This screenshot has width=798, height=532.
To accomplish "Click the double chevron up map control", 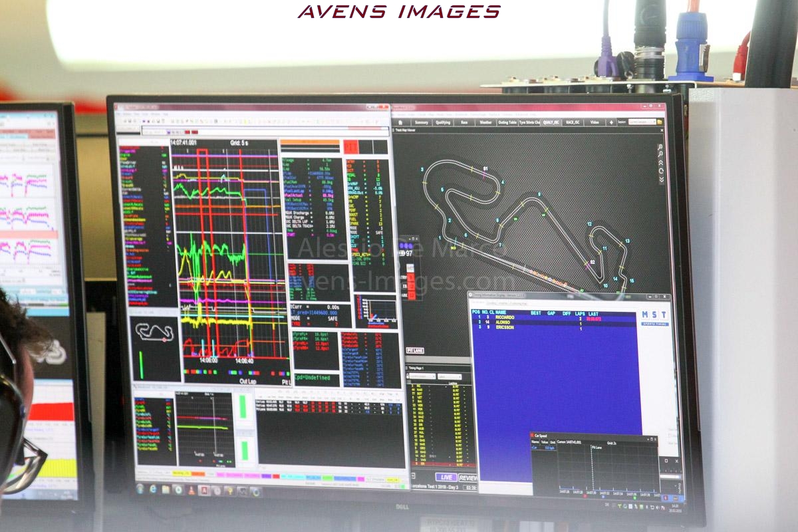I will [x=661, y=163].
